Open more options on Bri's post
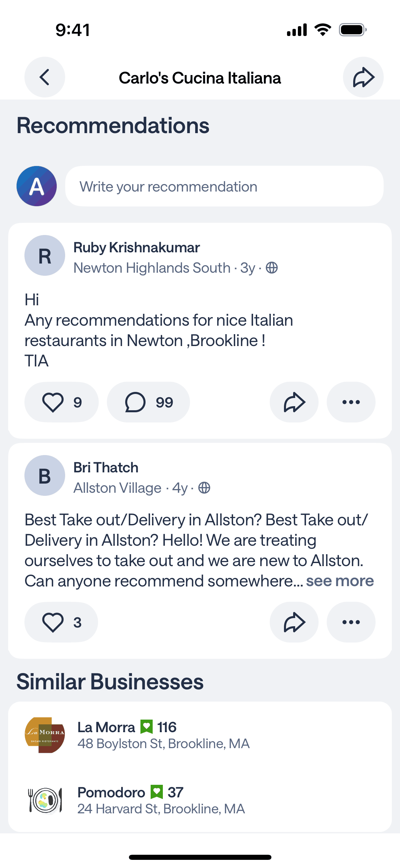The width and height of the screenshot is (400, 868). tap(351, 622)
